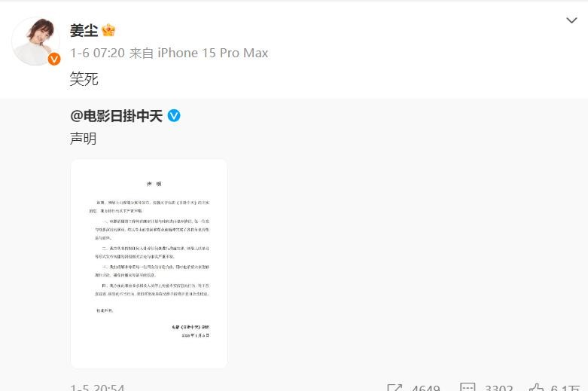Click the orange V verification badge on avatar

click(x=54, y=59)
